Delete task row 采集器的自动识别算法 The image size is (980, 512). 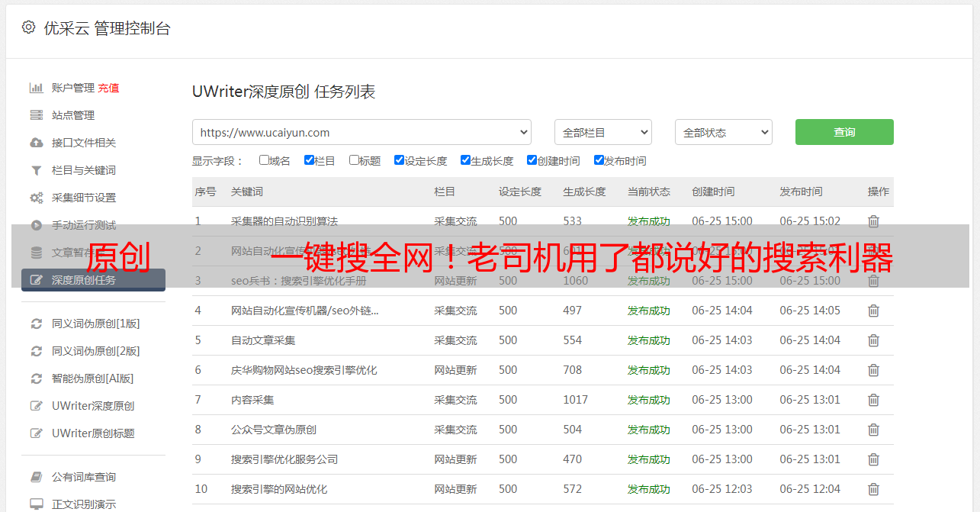click(873, 221)
